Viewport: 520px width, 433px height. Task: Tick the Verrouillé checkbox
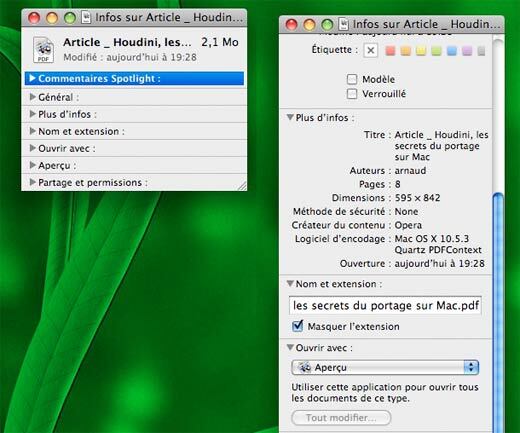pos(352,94)
